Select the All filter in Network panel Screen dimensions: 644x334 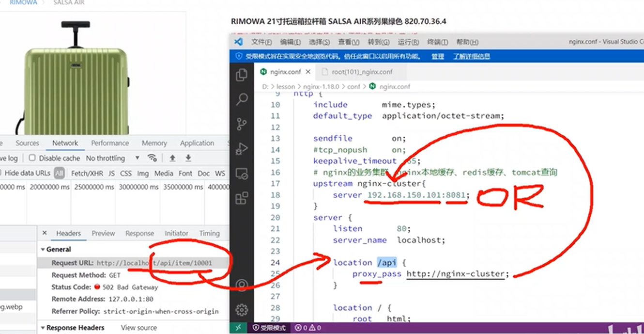pyautogui.click(x=59, y=173)
